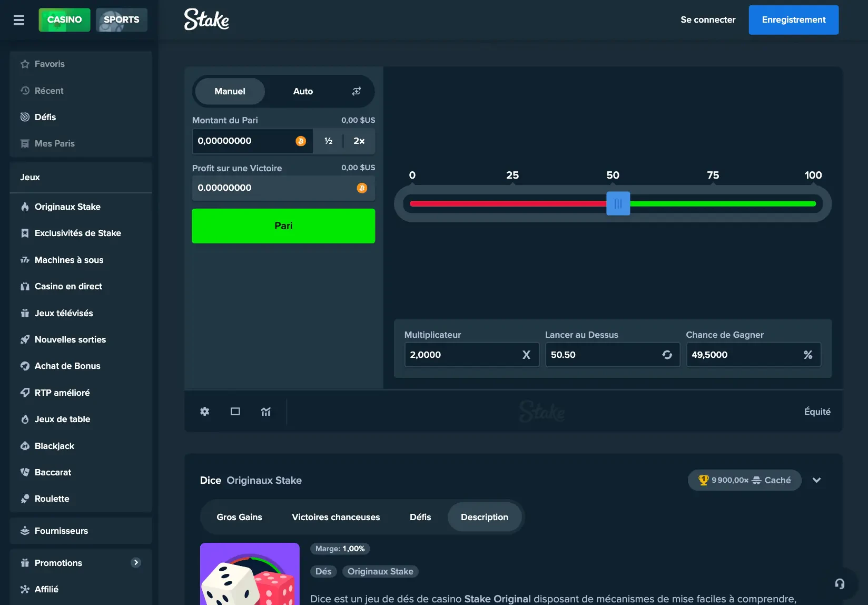Open live stats chart icon
The width and height of the screenshot is (868, 605).
point(266,412)
